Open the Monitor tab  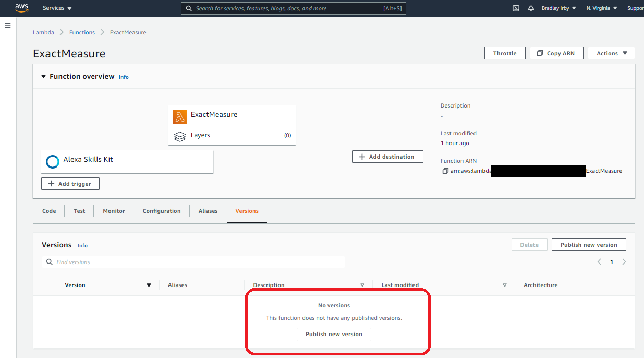(114, 211)
